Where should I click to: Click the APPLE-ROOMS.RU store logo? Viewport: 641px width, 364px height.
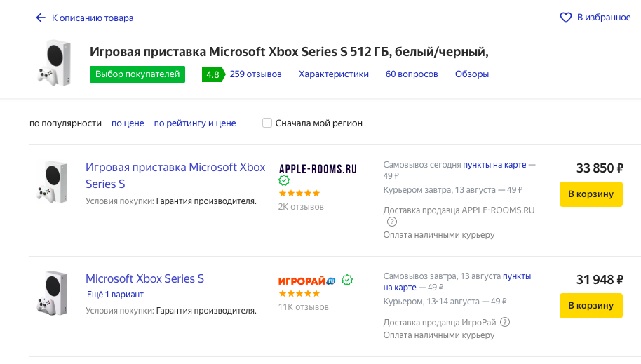[x=318, y=168]
